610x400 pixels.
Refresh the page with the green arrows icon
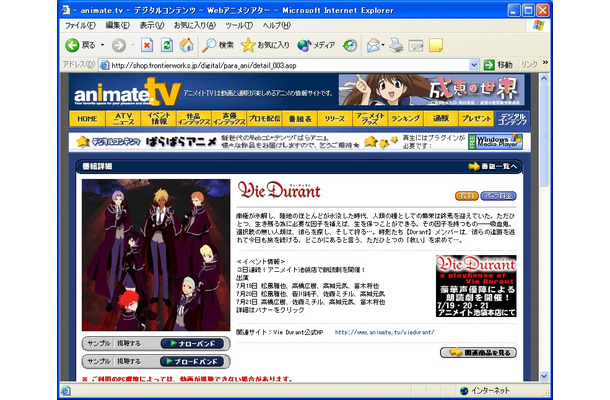point(167,46)
